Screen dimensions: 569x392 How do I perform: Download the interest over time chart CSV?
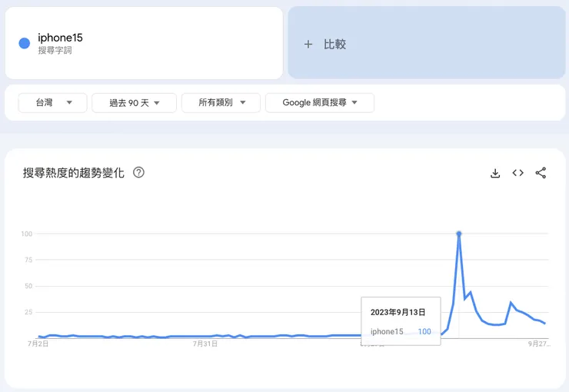(x=495, y=173)
